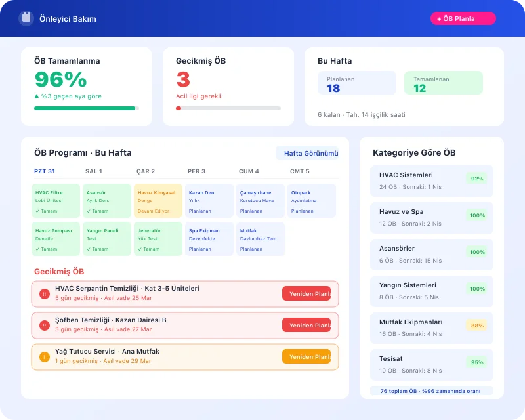Click Yeniden Planla for Yağ Tutucu Servisi
The height and width of the screenshot is (420, 525).
click(307, 356)
